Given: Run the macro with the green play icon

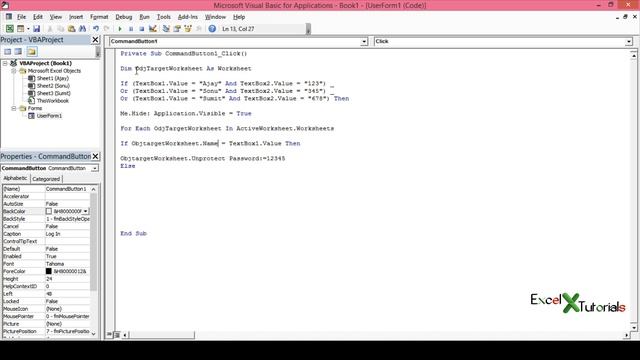Looking at the screenshot, I should [120, 29].
